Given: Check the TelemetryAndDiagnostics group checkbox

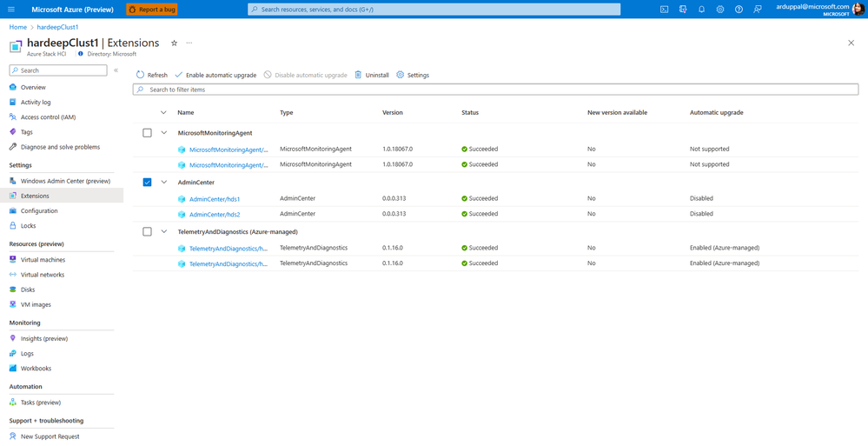Looking at the screenshot, I should 147,231.
